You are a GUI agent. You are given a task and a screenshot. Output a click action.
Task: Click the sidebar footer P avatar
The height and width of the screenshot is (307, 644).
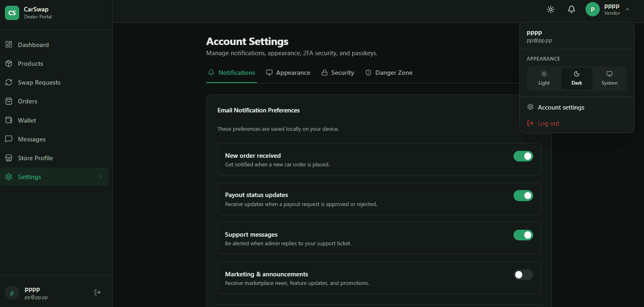pos(12,293)
